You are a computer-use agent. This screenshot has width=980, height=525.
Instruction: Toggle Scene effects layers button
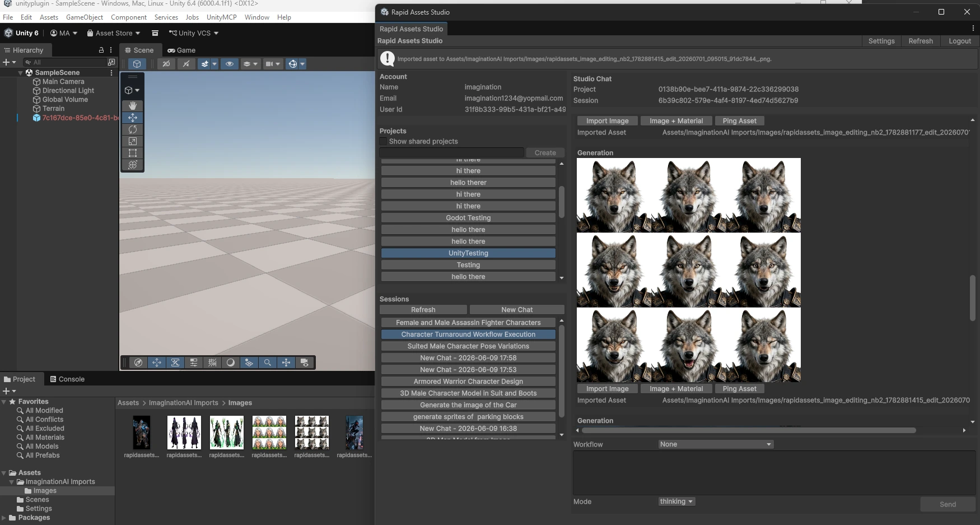(205, 64)
